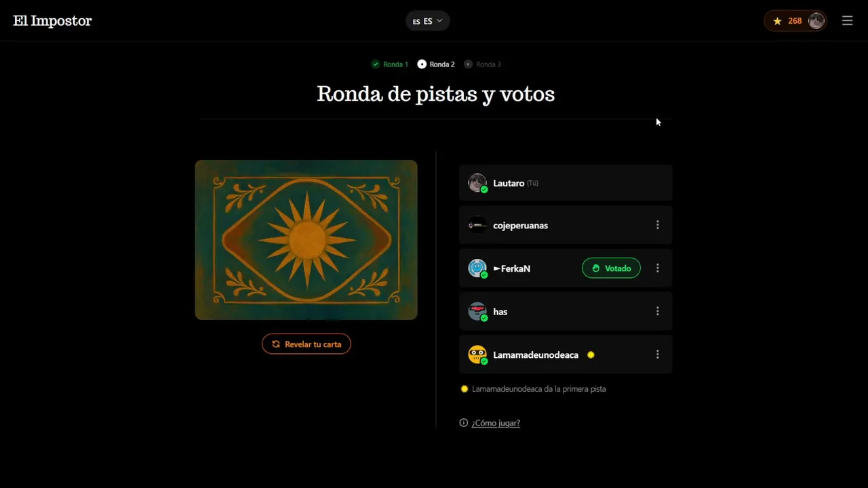Viewport: 868px width, 488px height.
Task: Open options menu for cojeperuanas
Action: pos(657,225)
